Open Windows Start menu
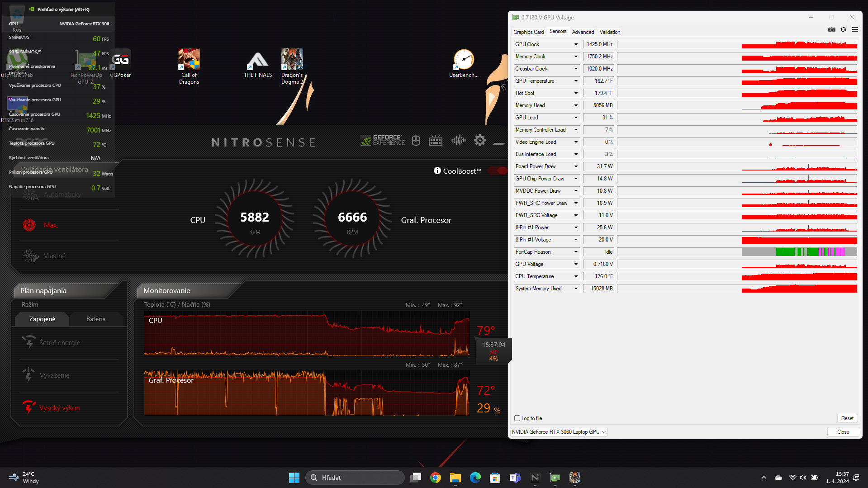 [x=294, y=478]
